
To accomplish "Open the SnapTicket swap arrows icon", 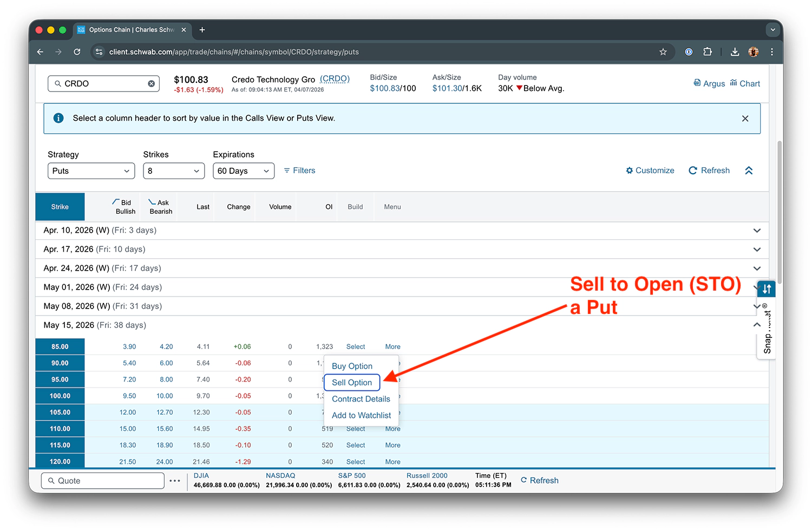I will (x=767, y=289).
